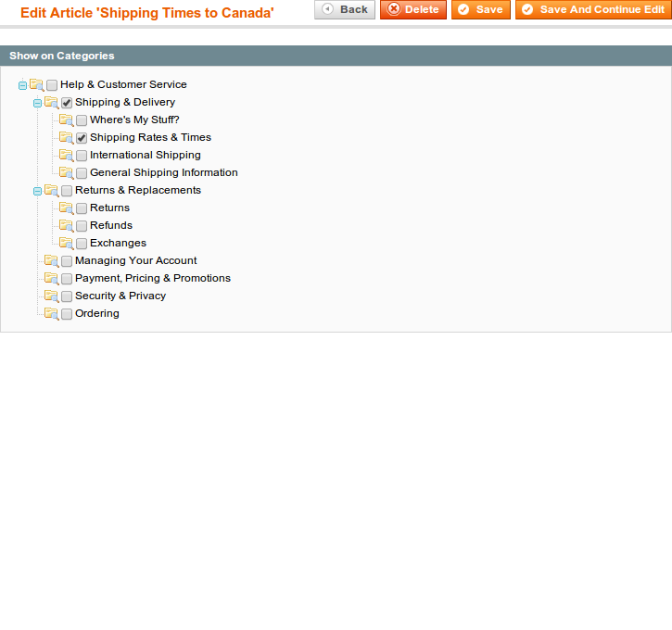Click 'Payment, Pricing & Promotions' label

click(153, 278)
